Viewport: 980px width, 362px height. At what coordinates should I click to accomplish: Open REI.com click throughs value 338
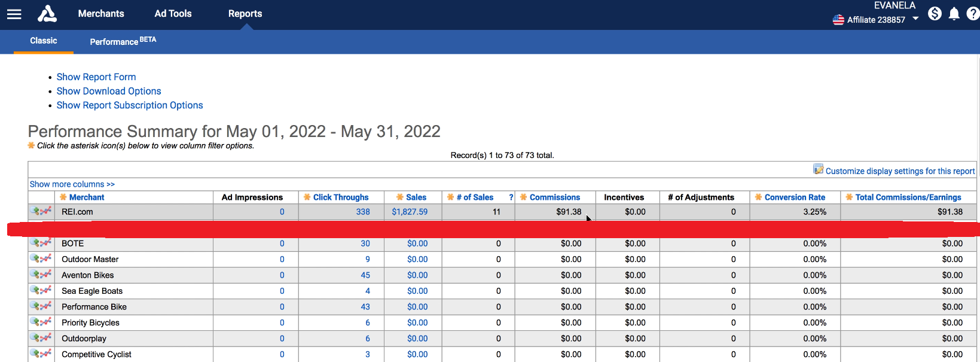363,212
